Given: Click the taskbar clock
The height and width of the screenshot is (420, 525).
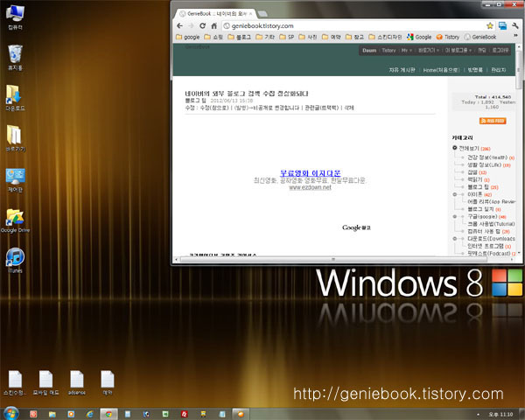Looking at the screenshot, I should 500,415.
